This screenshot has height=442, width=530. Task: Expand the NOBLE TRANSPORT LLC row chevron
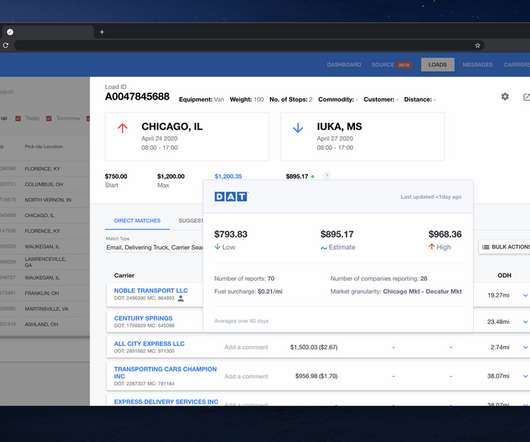pos(525,295)
